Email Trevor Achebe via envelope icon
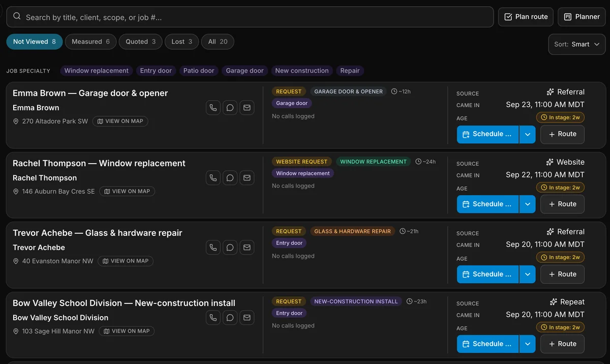 pos(247,248)
